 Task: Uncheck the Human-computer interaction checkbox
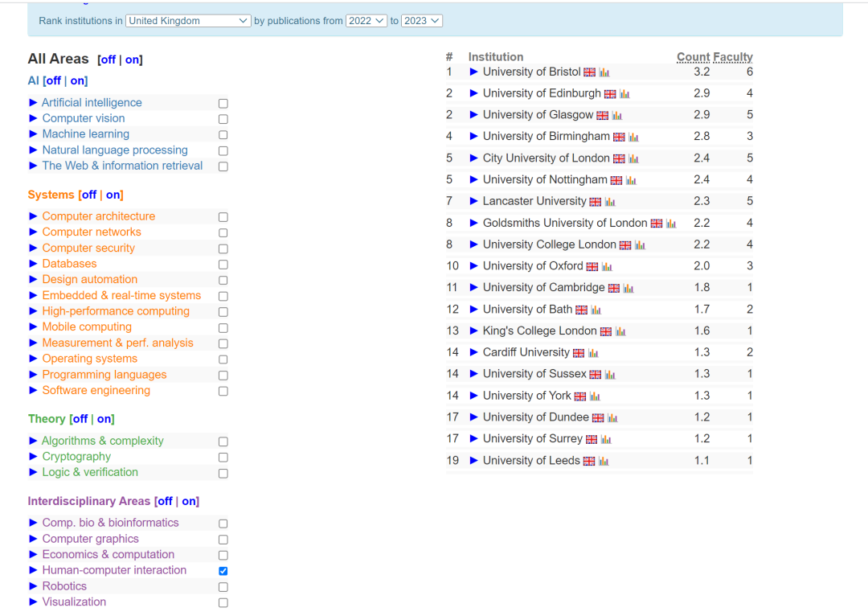click(x=223, y=571)
